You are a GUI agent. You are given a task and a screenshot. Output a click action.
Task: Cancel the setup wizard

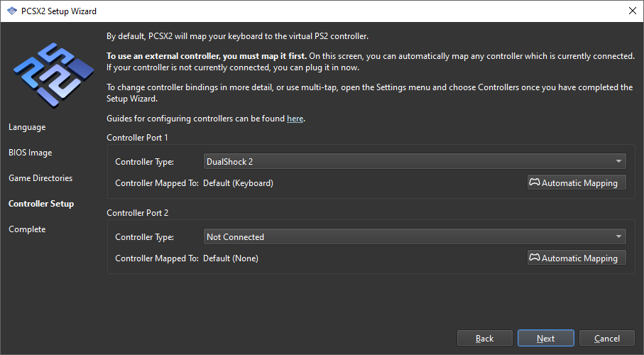pos(606,339)
